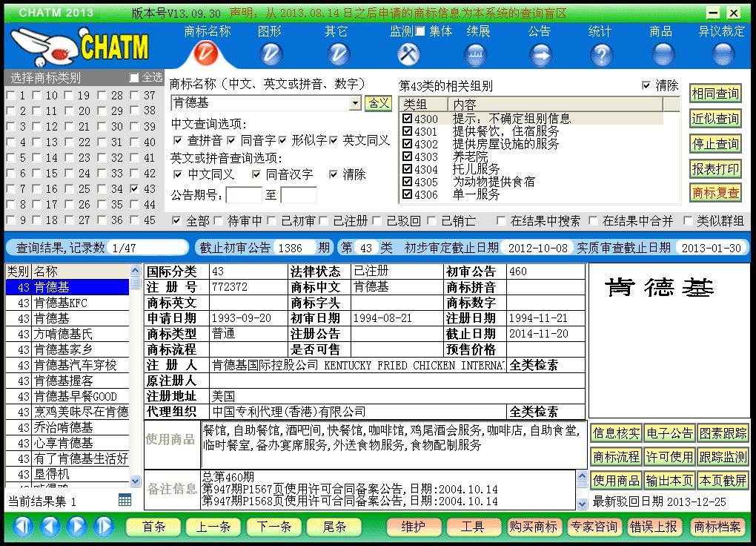Enable the 已注册 status checkbox

pos(323,221)
